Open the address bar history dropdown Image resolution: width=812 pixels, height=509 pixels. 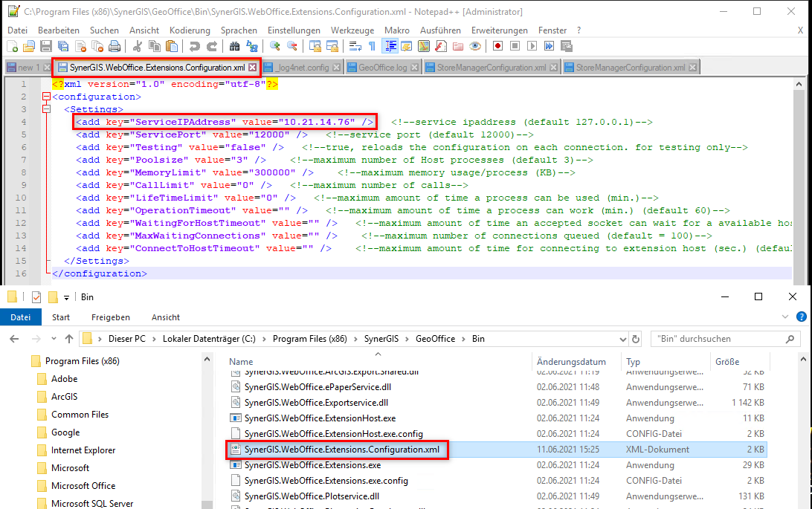pos(625,339)
